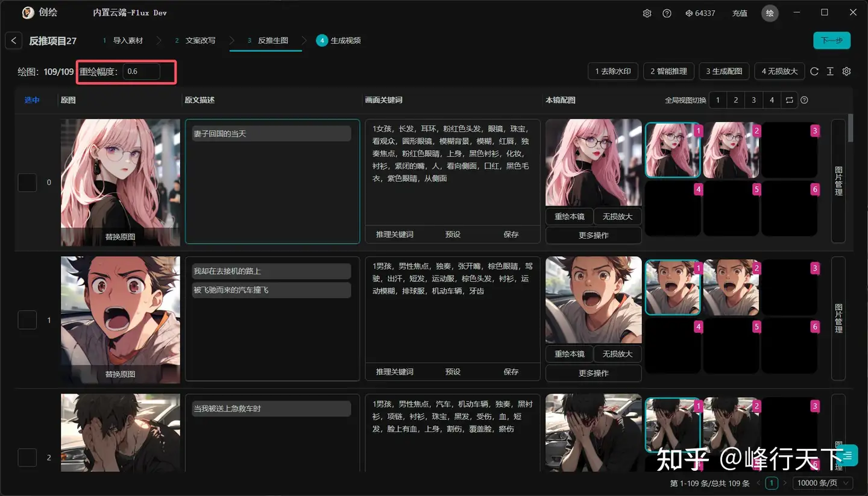
Task: Select empty slot 3 in row 0
Action: [x=789, y=150]
